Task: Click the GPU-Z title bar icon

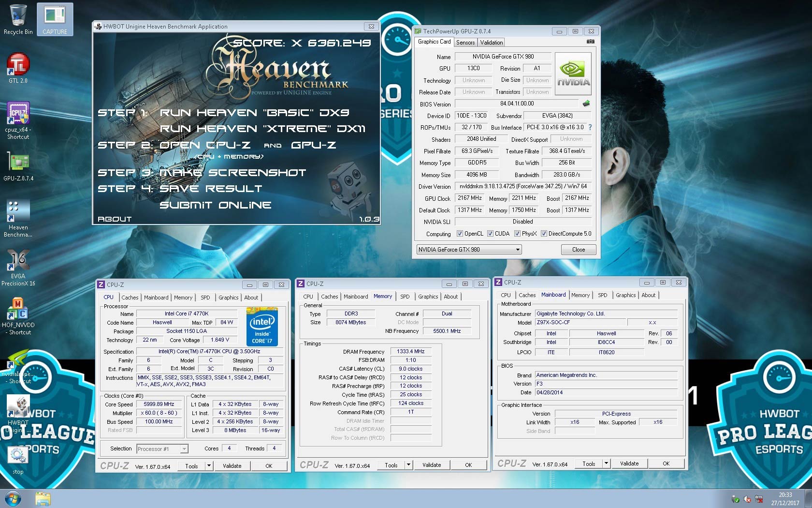Action: (418, 31)
